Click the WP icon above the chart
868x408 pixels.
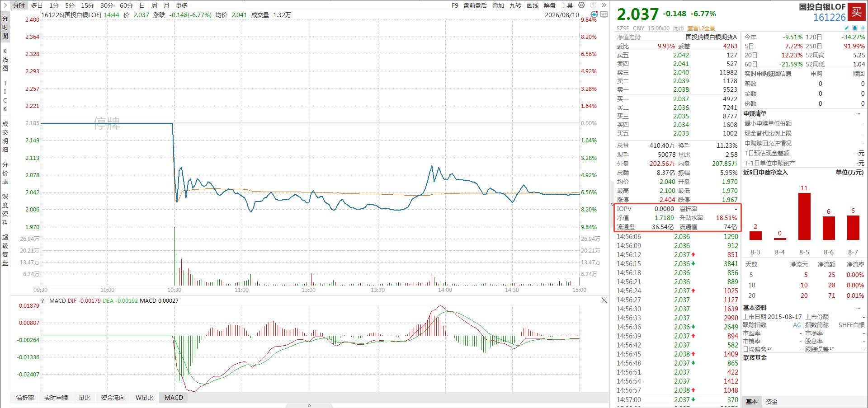coord(604,14)
